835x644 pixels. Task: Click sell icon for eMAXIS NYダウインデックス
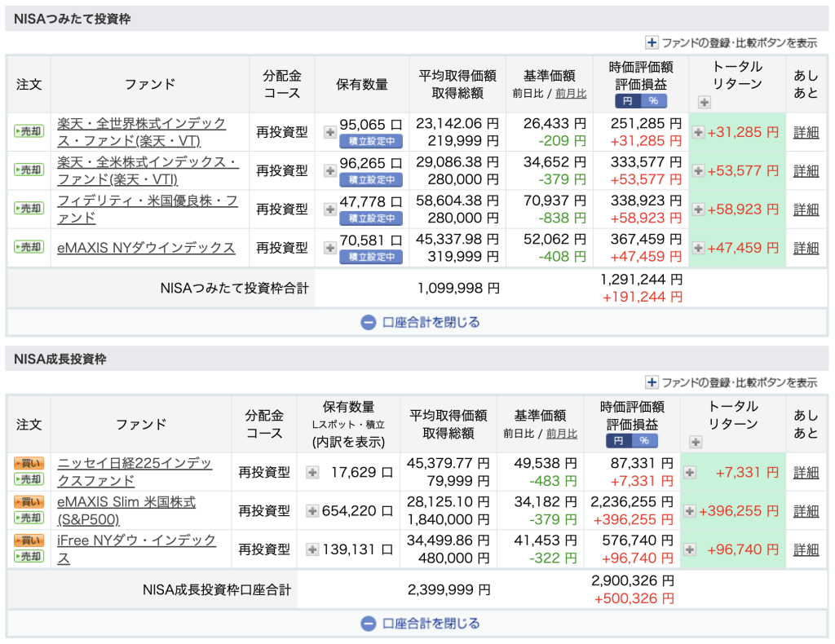pyautogui.click(x=29, y=248)
